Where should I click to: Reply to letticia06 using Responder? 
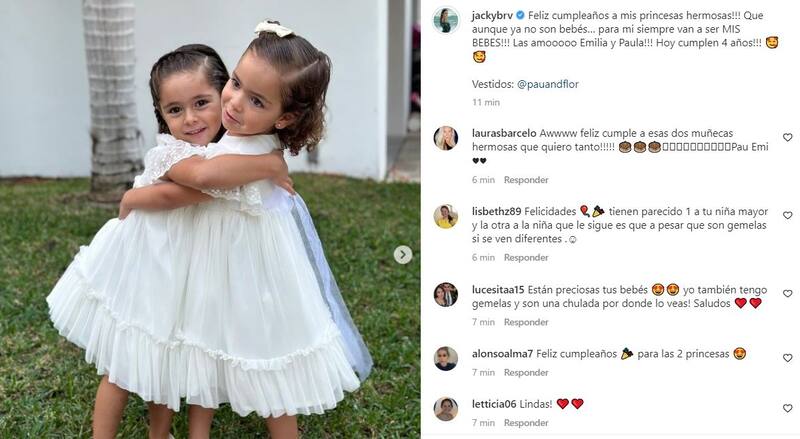pos(526,423)
